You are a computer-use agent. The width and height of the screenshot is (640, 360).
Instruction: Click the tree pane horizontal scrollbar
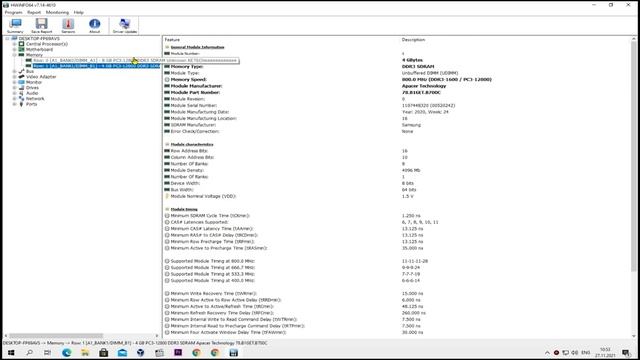[x=56, y=336]
